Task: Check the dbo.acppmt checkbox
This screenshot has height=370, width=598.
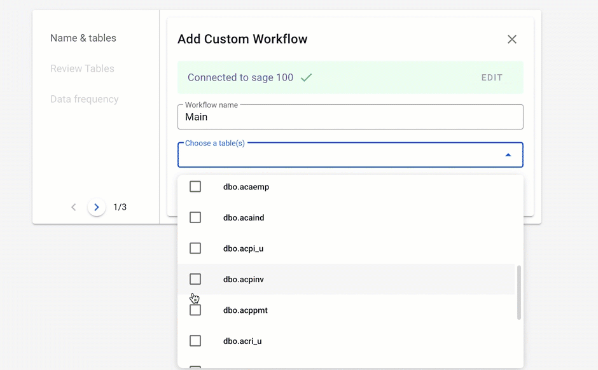Action: point(195,310)
